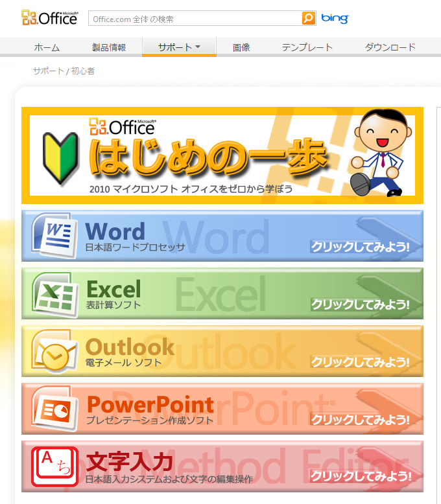Click the Word document icon
The width and height of the screenshot is (441, 504).
54,236
